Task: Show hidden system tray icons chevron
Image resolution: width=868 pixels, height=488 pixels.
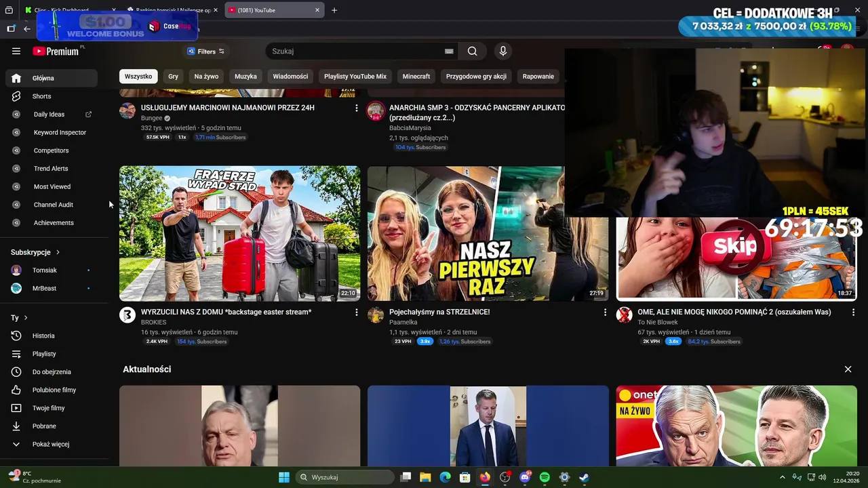Action: tap(782, 477)
